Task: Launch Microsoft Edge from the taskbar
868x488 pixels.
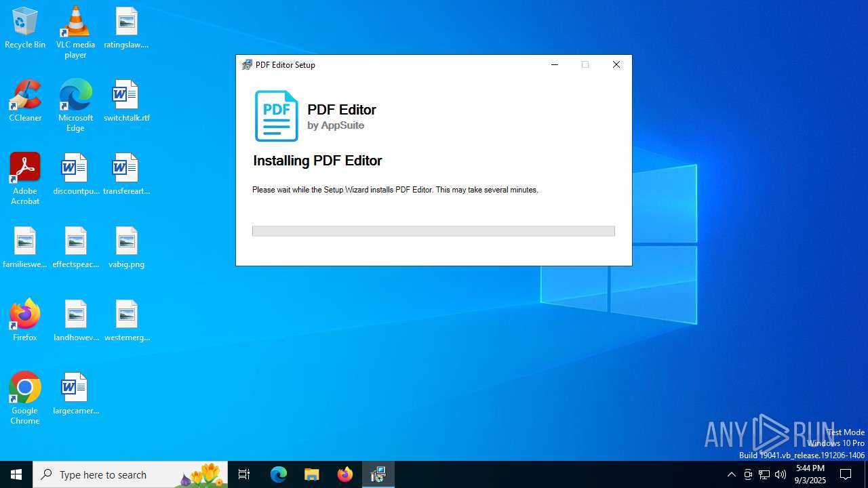Action: click(279, 474)
